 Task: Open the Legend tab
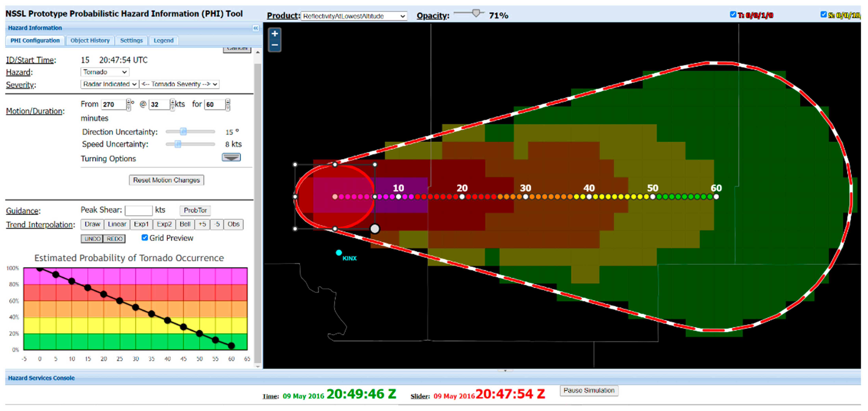[x=163, y=40]
